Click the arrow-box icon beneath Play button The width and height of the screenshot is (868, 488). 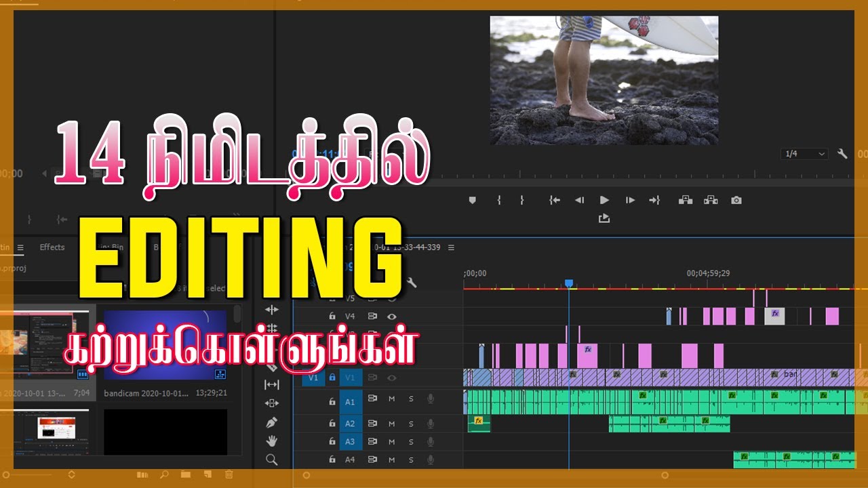(x=604, y=218)
